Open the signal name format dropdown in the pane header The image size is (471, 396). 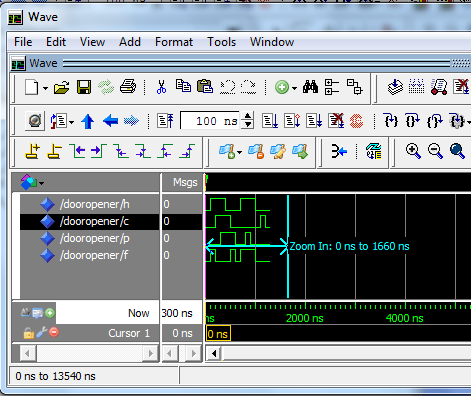tap(42, 183)
